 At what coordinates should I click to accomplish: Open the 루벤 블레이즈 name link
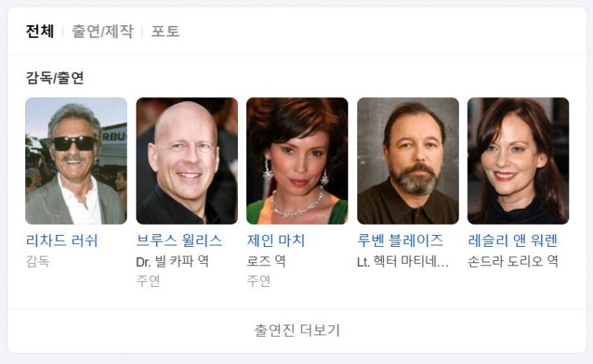(400, 241)
